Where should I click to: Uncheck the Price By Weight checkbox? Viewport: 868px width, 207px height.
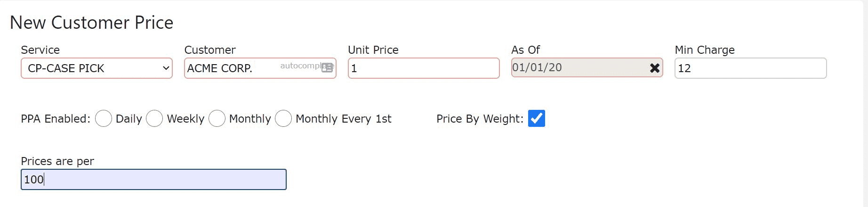click(537, 118)
